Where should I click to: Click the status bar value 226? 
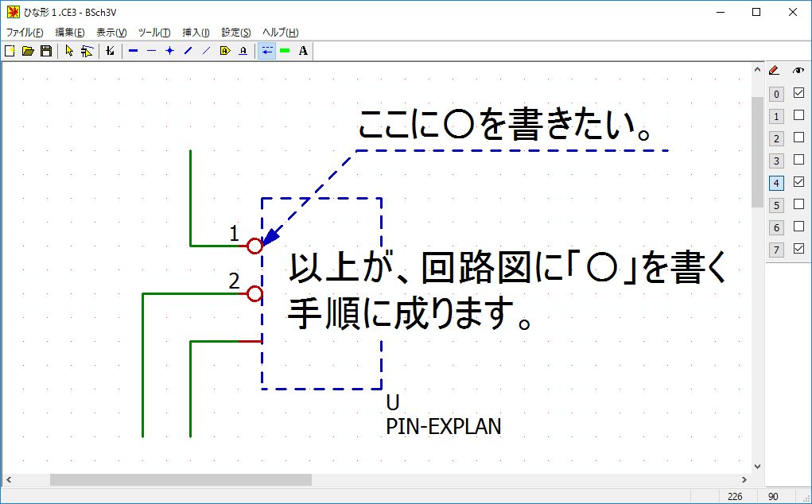735,496
